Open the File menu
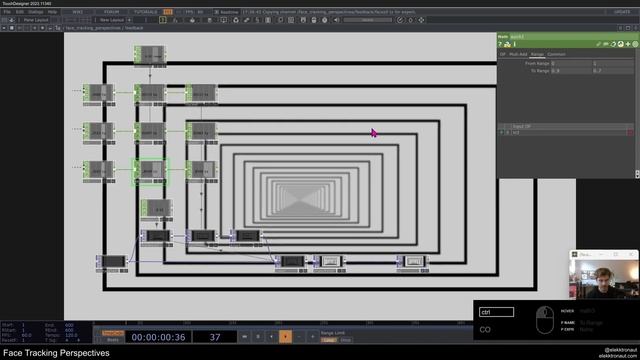This screenshot has width=640, height=360. click(x=7, y=12)
